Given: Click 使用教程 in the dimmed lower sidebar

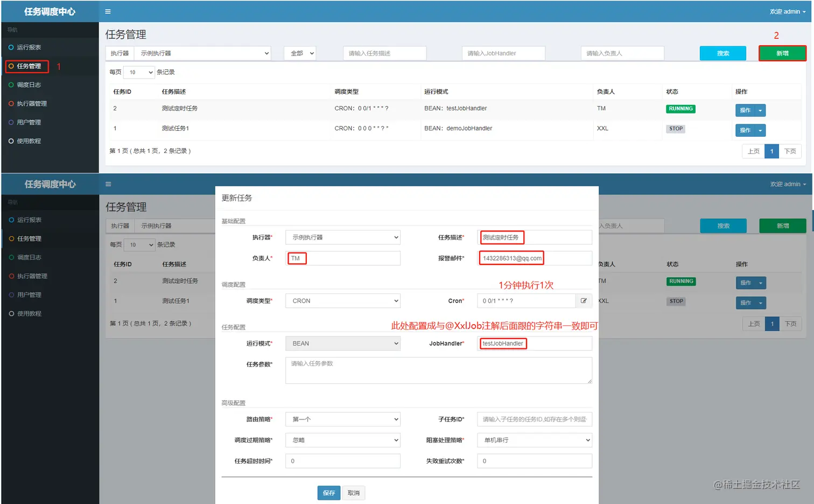Looking at the screenshot, I should click(x=29, y=313).
